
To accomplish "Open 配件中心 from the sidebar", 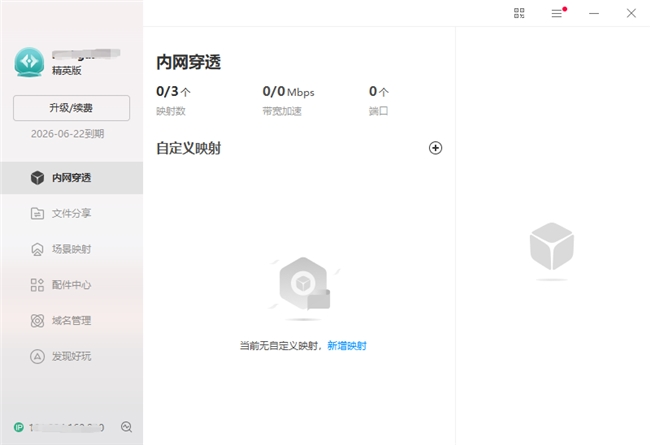I will 71,285.
